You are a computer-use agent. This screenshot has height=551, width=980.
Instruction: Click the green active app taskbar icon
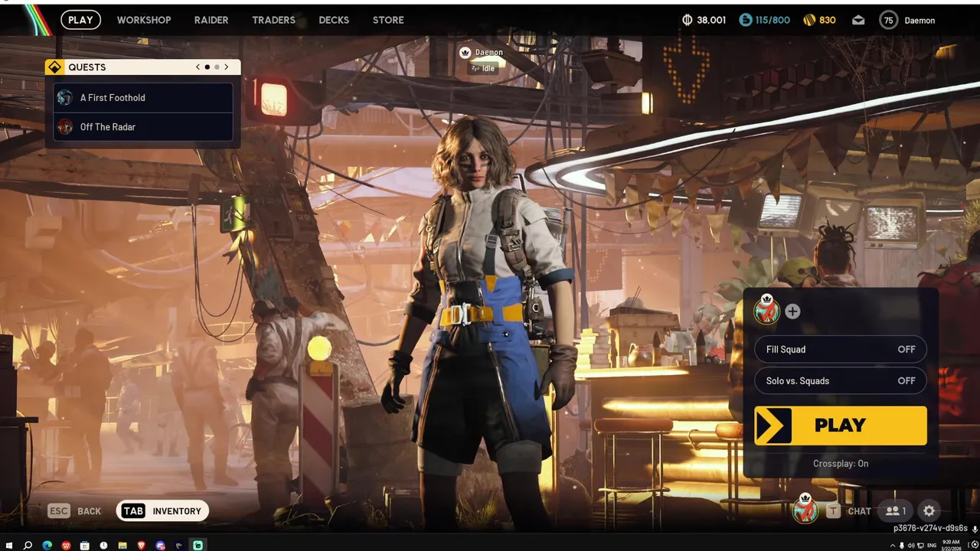[198, 546]
